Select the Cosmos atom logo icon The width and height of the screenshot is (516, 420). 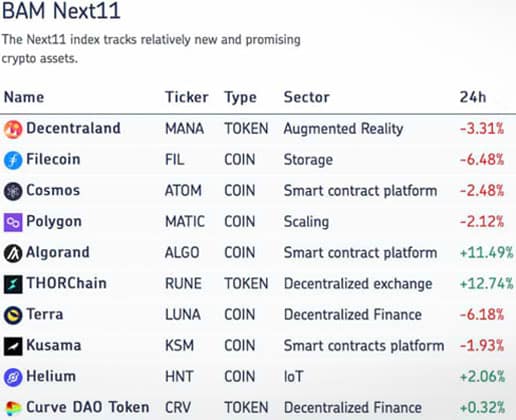[x=13, y=191]
